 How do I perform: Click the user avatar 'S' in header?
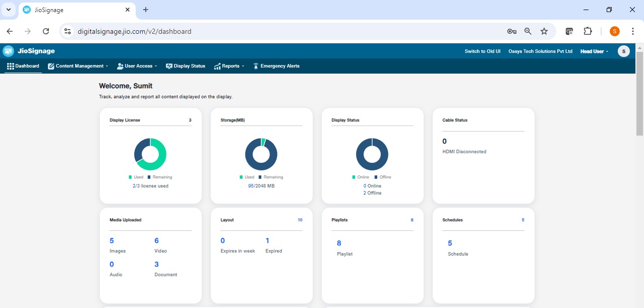click(623, 51)
